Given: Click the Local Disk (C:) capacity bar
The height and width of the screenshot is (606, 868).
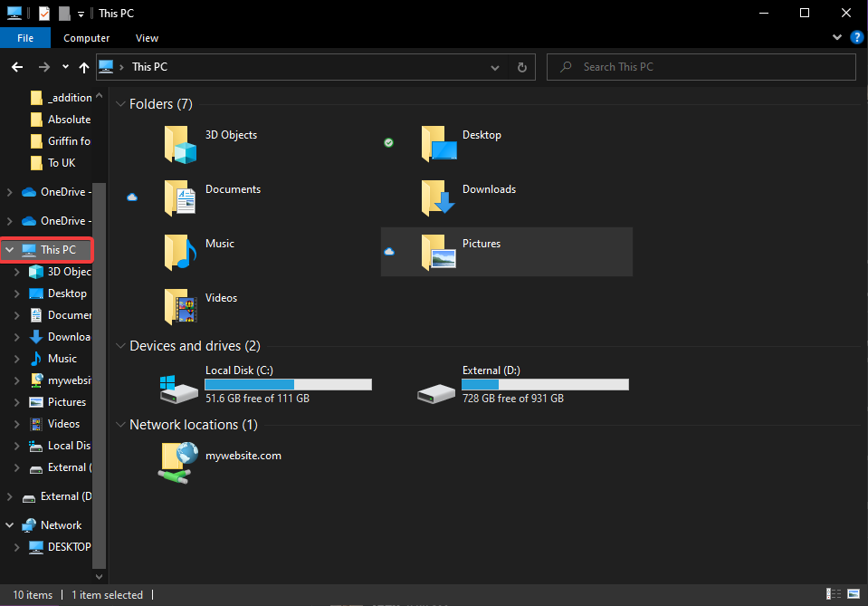Looking at the screenshot, I should coord(289,384).
